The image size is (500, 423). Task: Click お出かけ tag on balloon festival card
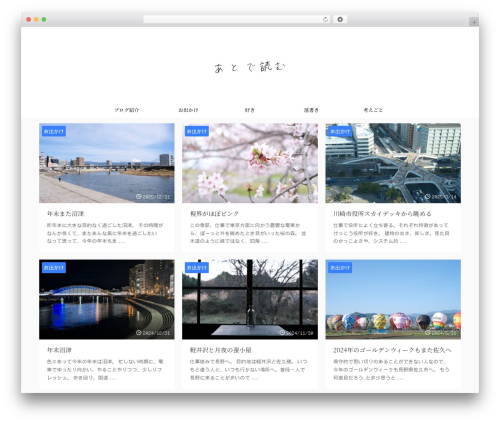pyautogui.click(x=340, y=268)
